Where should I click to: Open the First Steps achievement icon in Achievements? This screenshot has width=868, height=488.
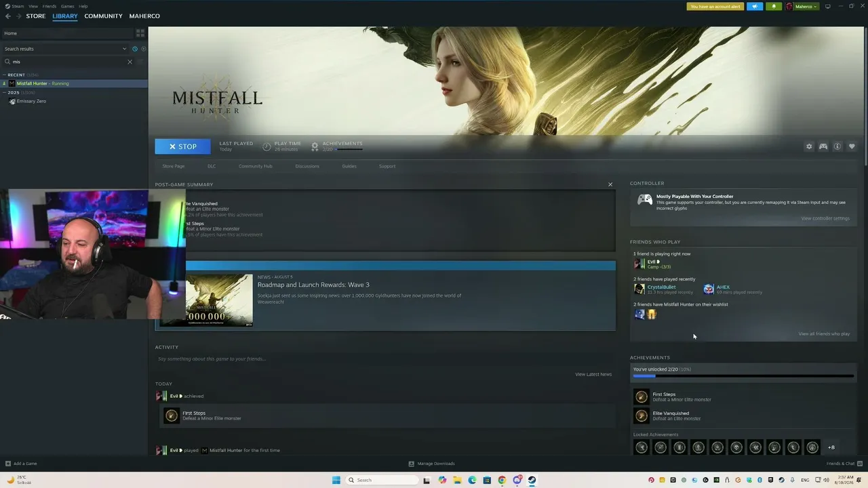click(641, 396)
